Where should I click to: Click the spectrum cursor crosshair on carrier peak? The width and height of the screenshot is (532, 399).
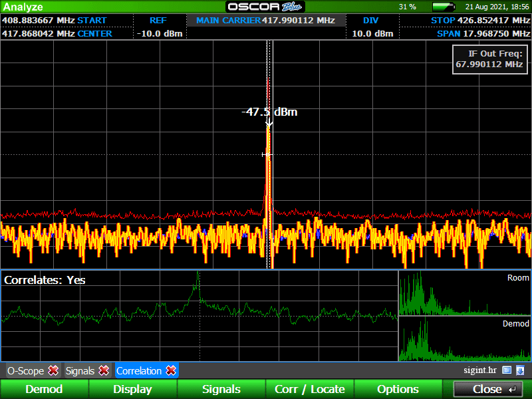pyautogui.click(x=267, y=154)
